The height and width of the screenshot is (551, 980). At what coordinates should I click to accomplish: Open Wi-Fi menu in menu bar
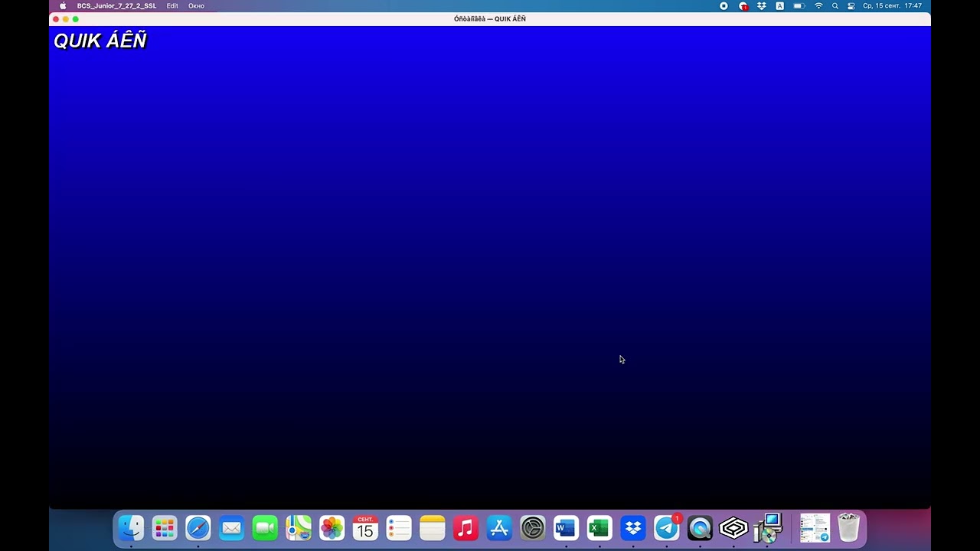(818, 5)
